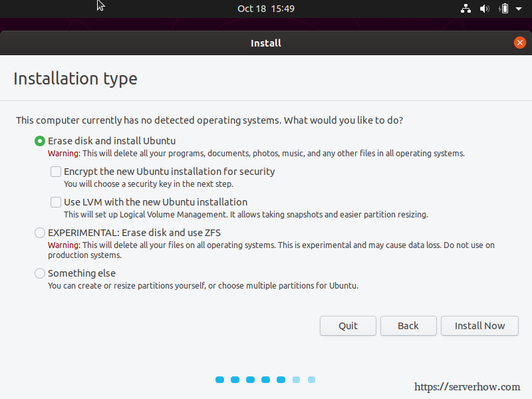The width and height of the screenshot is (532, 399).
Task: Expand the system menu dropdown arrow
Action: click(519, 9)
